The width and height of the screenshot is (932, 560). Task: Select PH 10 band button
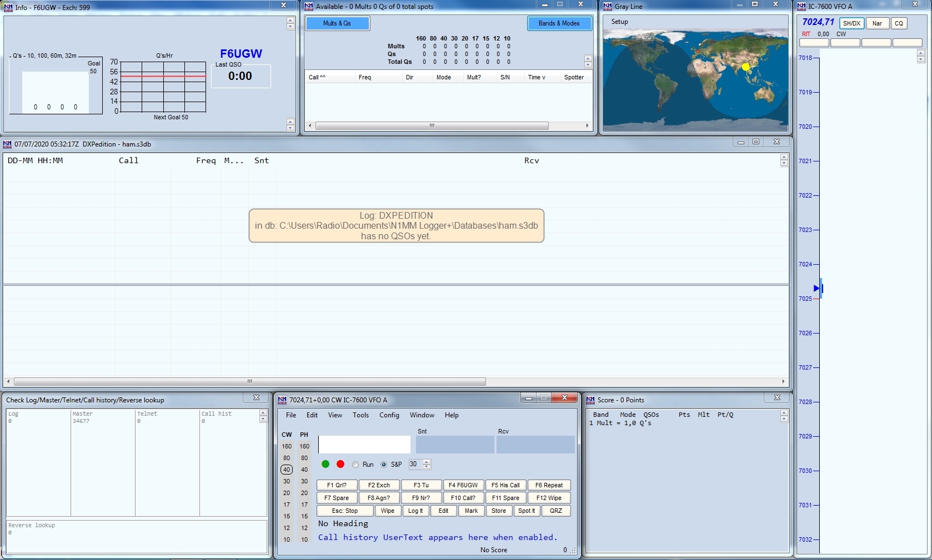[304, 539]
